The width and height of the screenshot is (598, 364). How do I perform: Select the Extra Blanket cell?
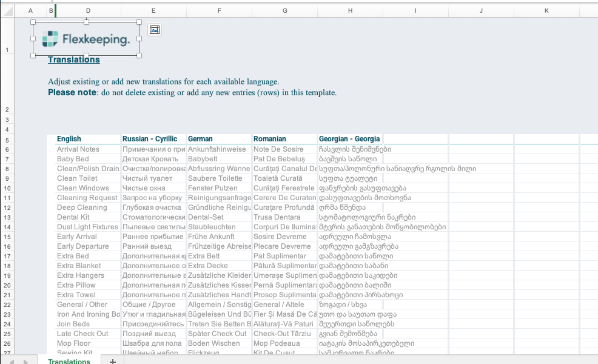pos(88,266)
